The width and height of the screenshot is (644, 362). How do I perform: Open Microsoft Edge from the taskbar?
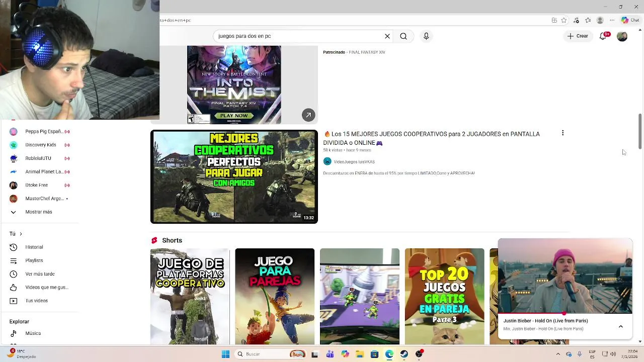(389, 354)
